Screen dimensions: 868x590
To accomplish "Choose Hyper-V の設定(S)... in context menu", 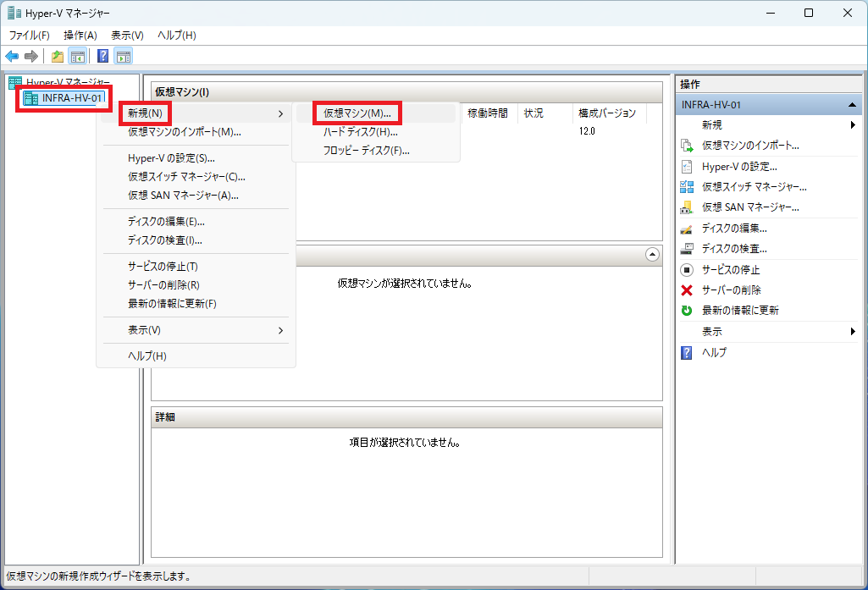I will [x=196, y=158].
